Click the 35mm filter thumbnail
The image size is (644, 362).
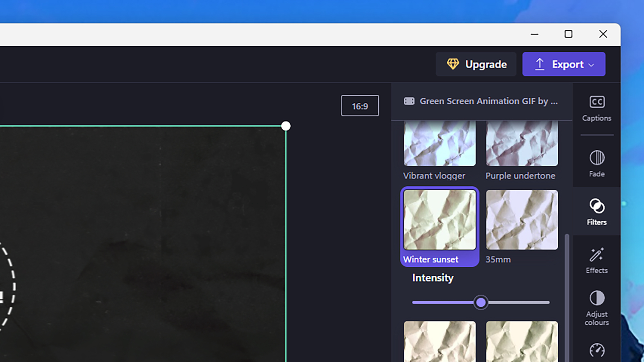coord(522,220)
